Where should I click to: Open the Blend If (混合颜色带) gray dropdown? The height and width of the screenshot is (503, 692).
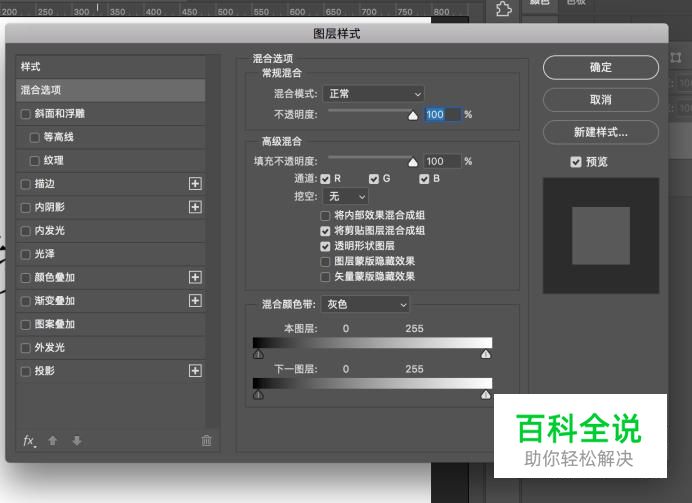(365, 304)
